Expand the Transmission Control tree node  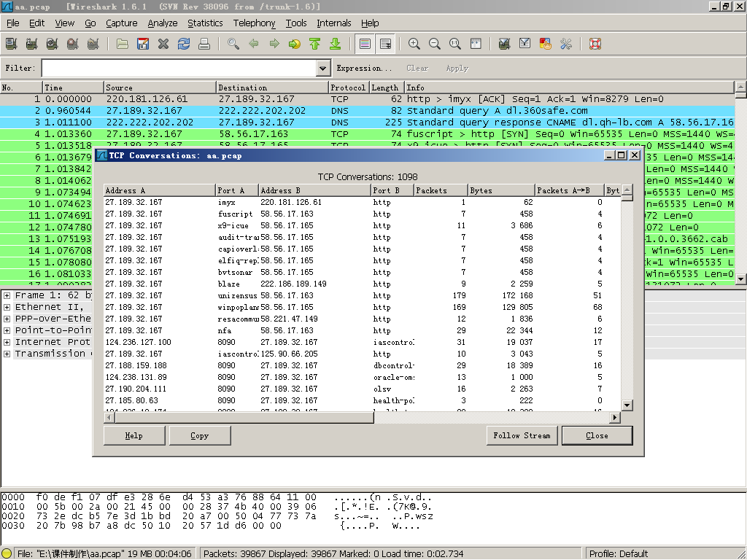click(7, 354)
